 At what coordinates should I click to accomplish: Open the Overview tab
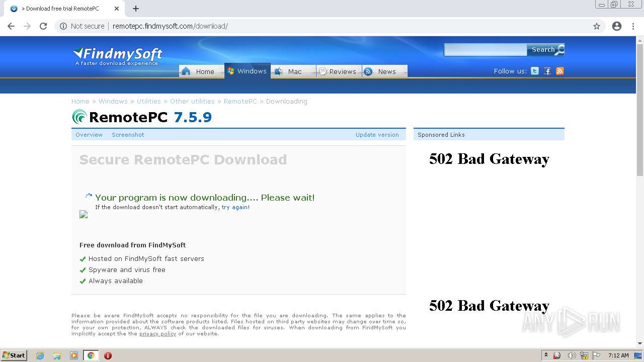[89, 135]
